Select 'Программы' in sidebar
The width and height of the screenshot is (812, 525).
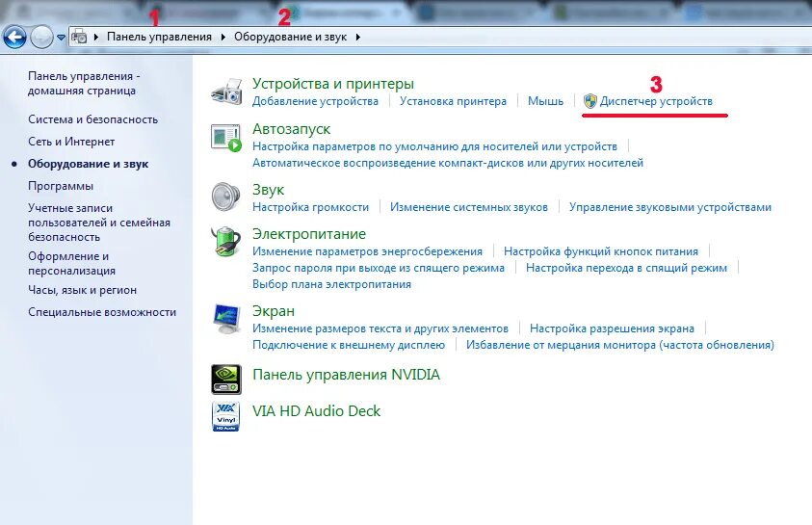click(x=60, y=186)
